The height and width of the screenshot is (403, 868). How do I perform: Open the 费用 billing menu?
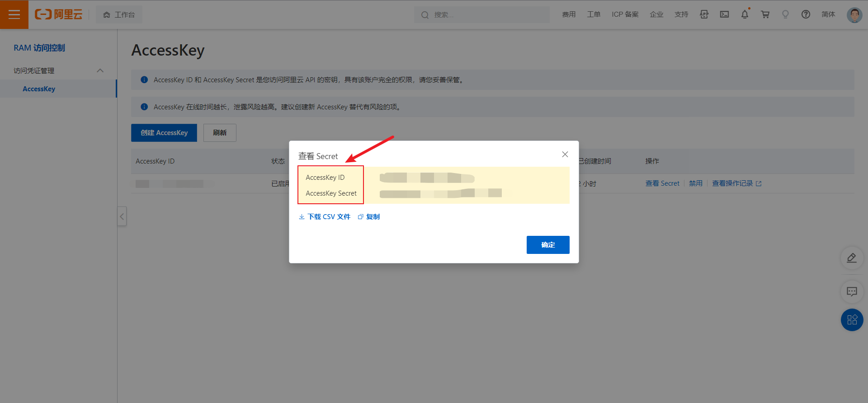(569, 14)
